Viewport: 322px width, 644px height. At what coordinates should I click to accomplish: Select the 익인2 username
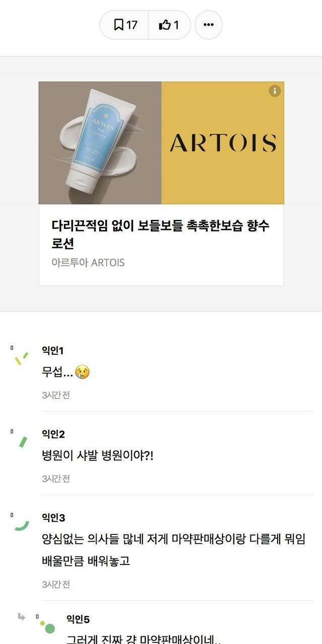53,434
